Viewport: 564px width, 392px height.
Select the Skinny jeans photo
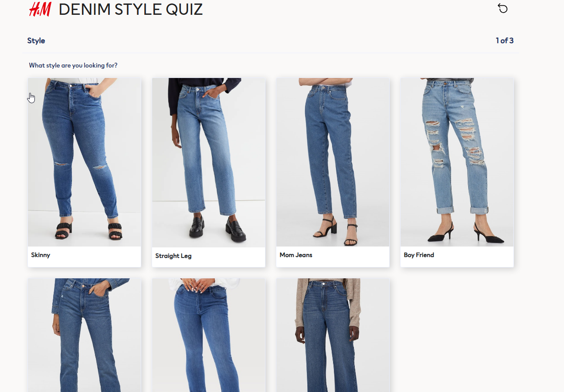(85, 162)
